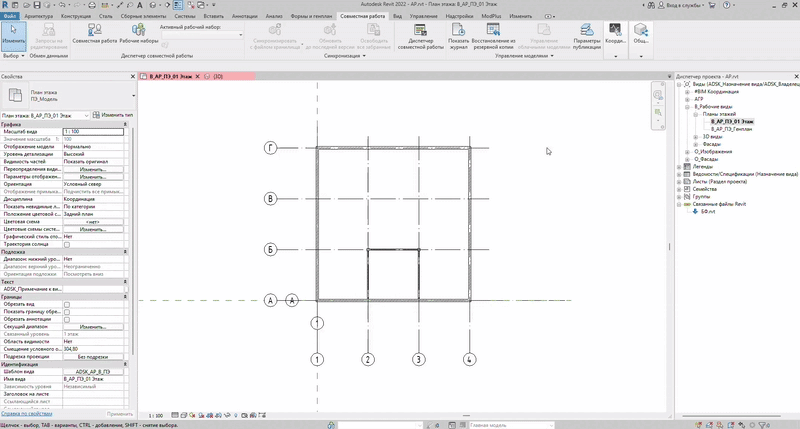Switch to the {3D} view tab
Viewport: 800px width, 429px height.
tap(217, 77)
